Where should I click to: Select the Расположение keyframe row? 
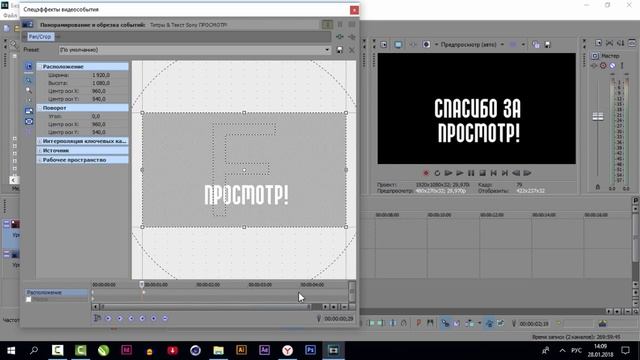point(56,292)
